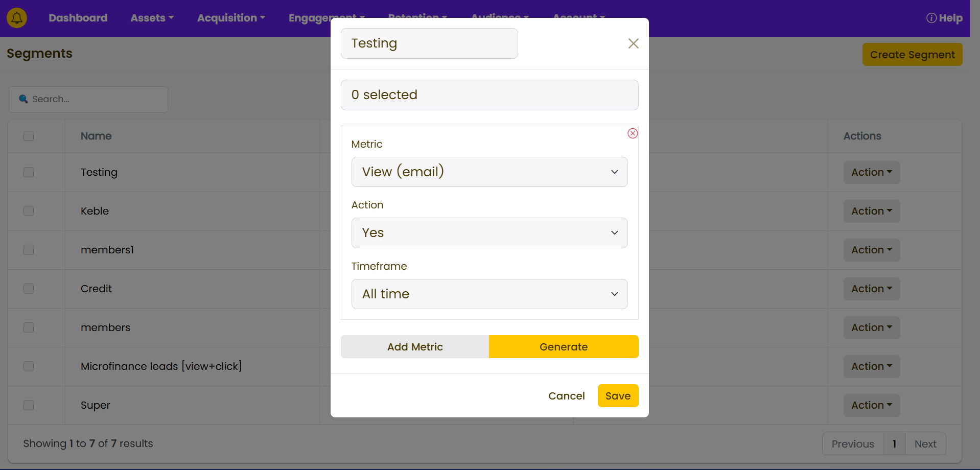Click the notification bell icon
The image size is (980, 470).
pyautogui.click(x=17, y=18)
